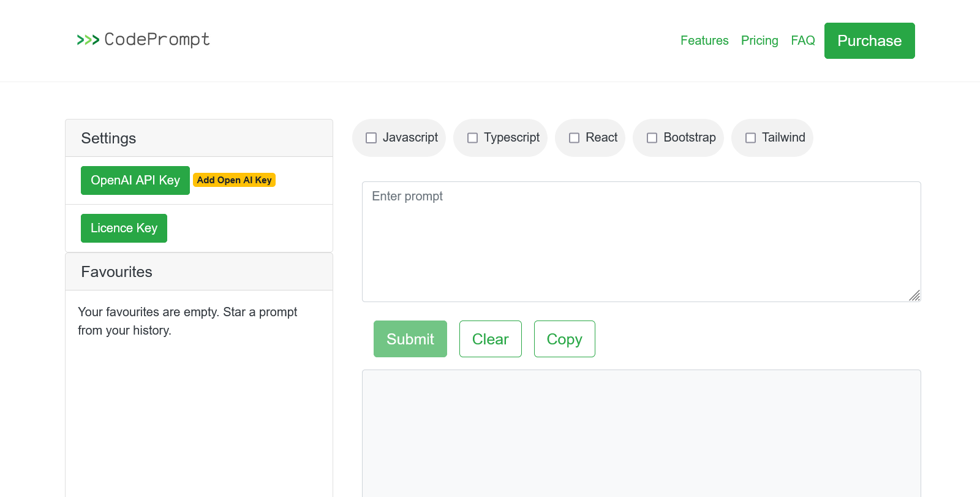Copy the generated output

(x=565, y=339)
